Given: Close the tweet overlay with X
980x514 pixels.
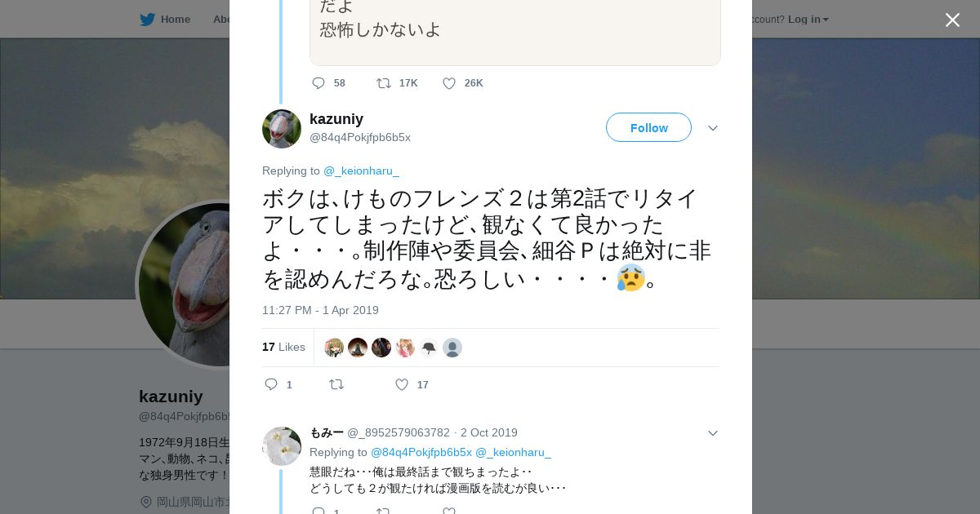Looking at the screenshot, I should click(x=952, y=20).
